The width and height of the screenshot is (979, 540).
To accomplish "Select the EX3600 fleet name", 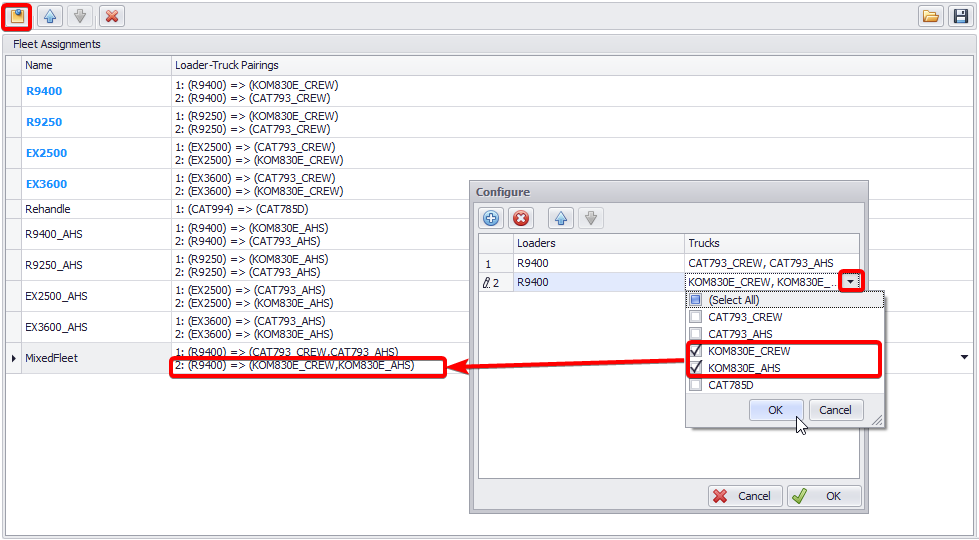I will click(x=46, y=184).
